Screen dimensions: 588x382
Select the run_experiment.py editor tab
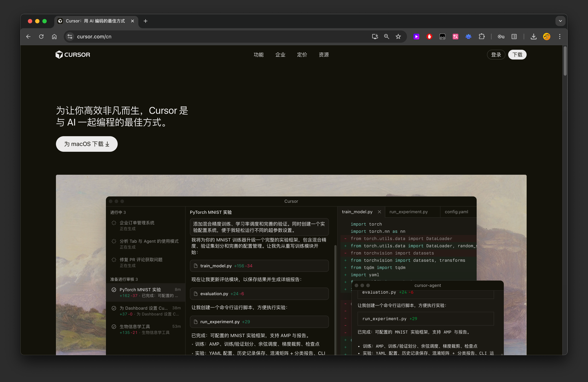pyautogui.click(x=408, y=212)
